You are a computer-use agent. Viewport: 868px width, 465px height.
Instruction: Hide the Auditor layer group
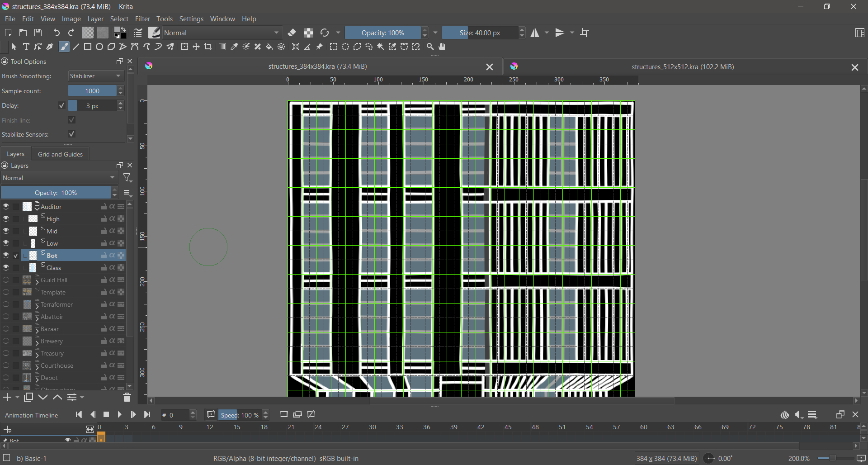tap(6, 207)
